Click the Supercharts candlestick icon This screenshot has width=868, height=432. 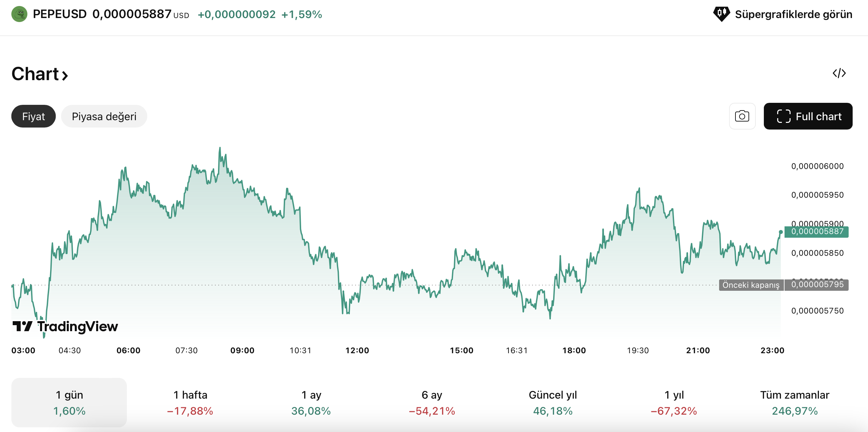pyautogui.click(x=721, y=14)
